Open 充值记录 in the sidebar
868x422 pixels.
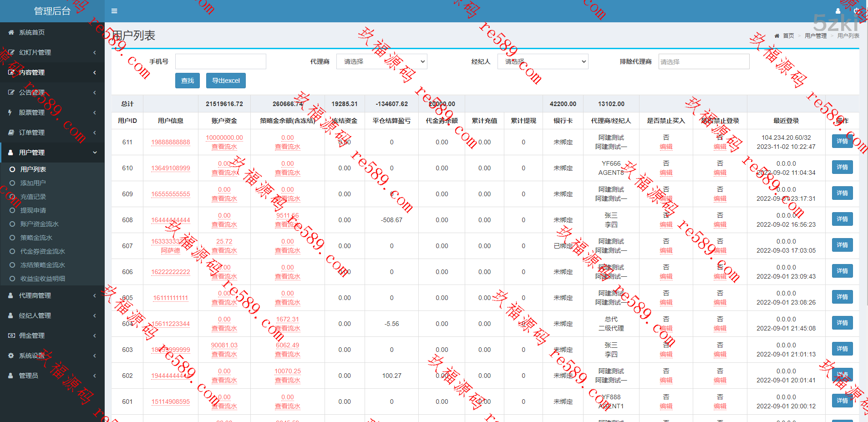(x=33, y=197)
